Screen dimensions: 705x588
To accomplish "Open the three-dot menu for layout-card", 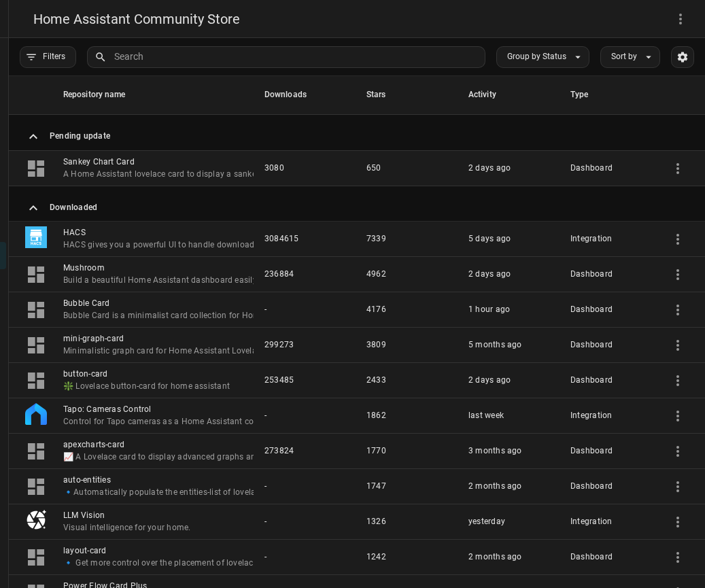I will (678, 557).
